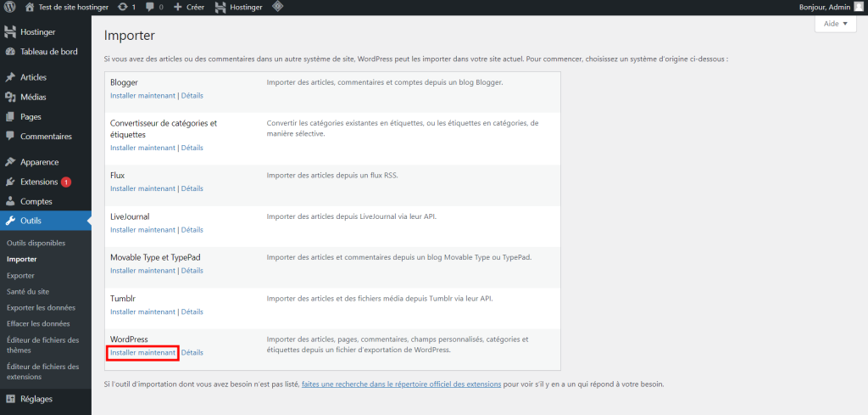Click Installer maintenant under Tumblr
Viewport: 868px width, 415px height.
(x=142, y=311)
